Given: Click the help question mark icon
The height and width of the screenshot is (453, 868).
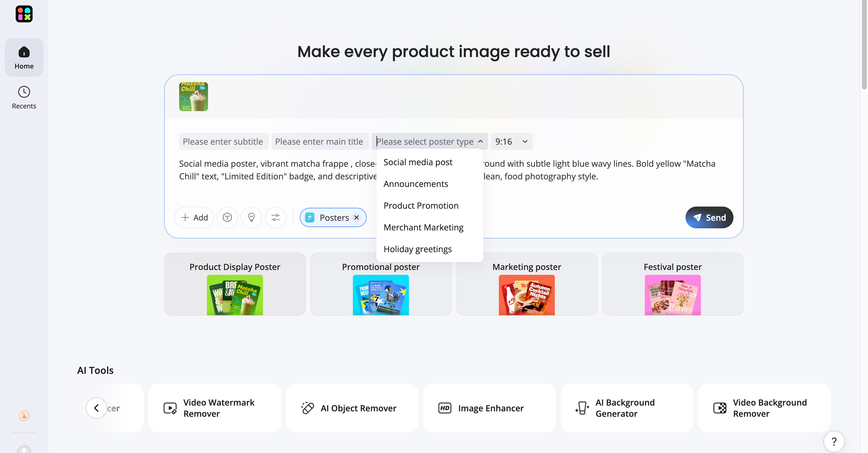Looking at the screenshot, I should (x=834, y=441).
